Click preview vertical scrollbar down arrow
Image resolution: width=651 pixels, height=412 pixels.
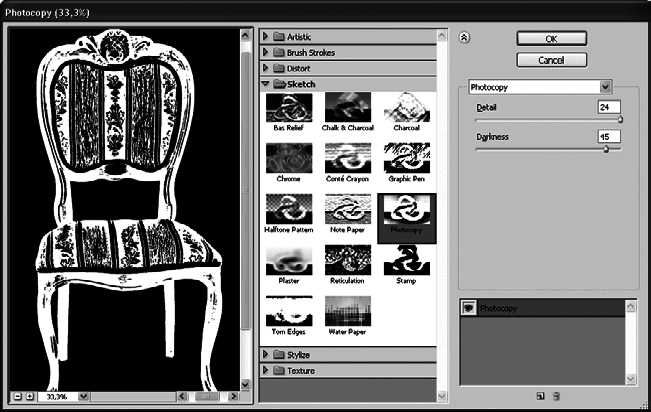tap(245, 384)
